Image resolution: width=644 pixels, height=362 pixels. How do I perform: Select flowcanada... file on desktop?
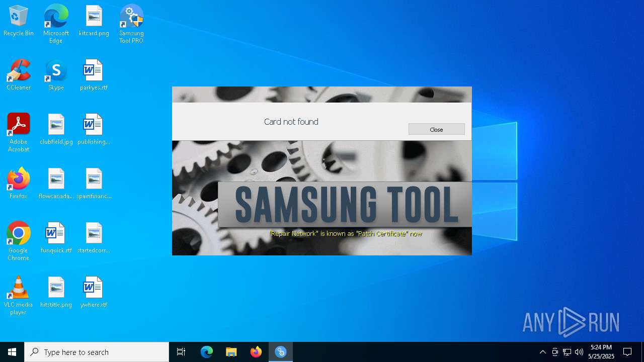point(56,184)
